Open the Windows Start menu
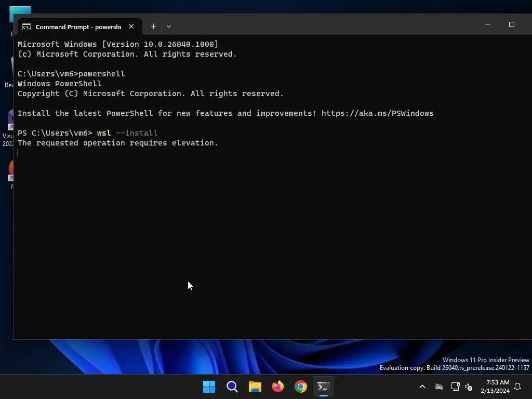The image size is (532, 399). tap(209, 387)
